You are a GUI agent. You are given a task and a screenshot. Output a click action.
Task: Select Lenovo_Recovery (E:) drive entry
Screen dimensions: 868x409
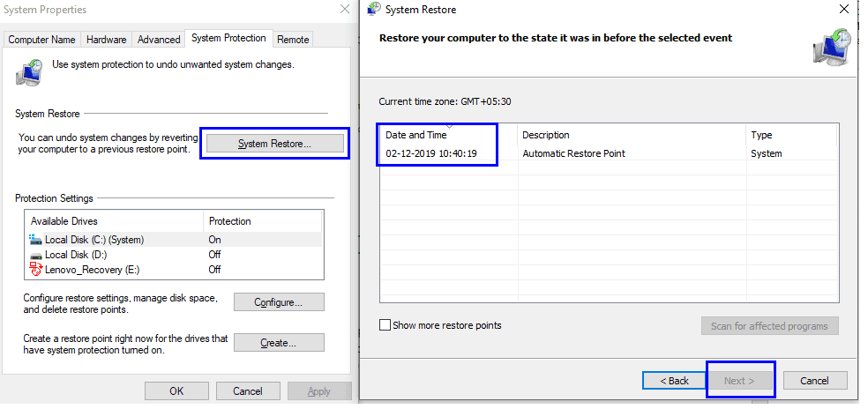tap(94, 270)
